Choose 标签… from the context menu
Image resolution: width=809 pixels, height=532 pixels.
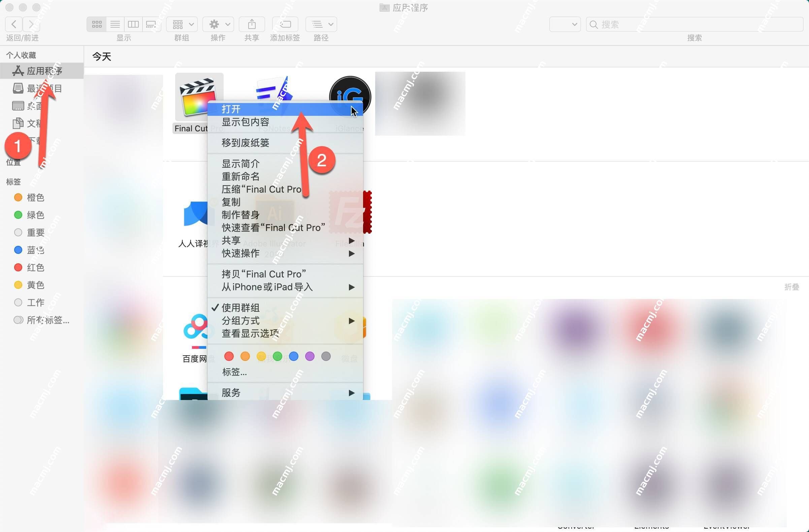coord(285,372)
